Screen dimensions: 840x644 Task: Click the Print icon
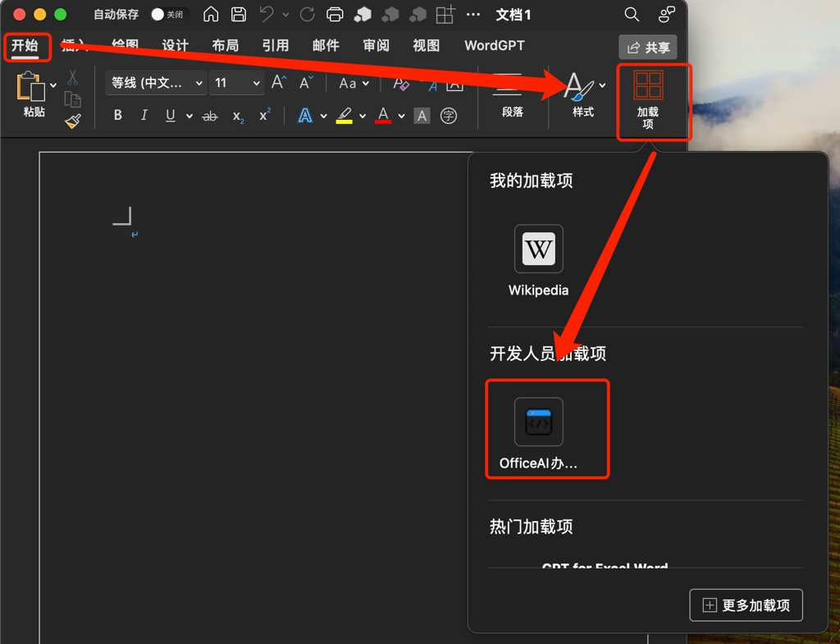pos(335,15)
